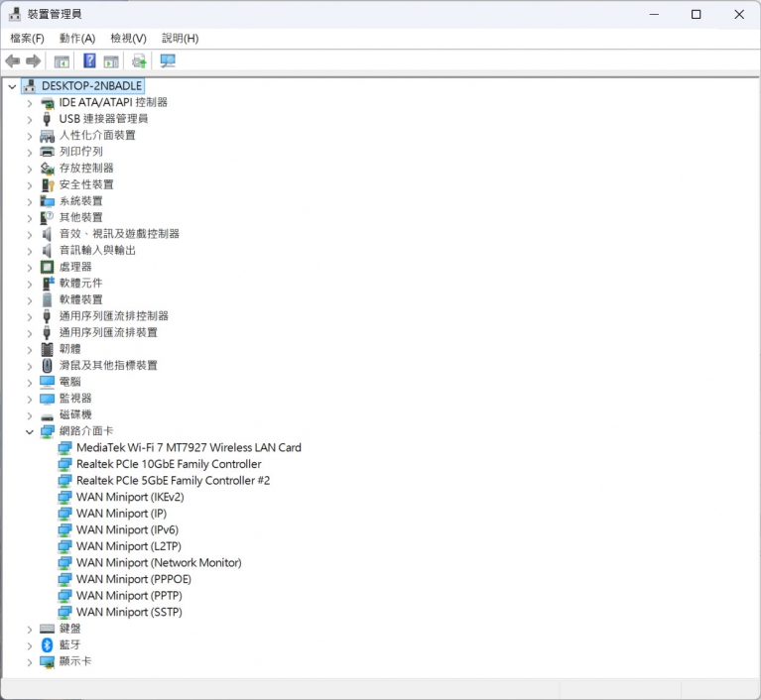Open the 動作(A) menu

[x=77, y=38]
